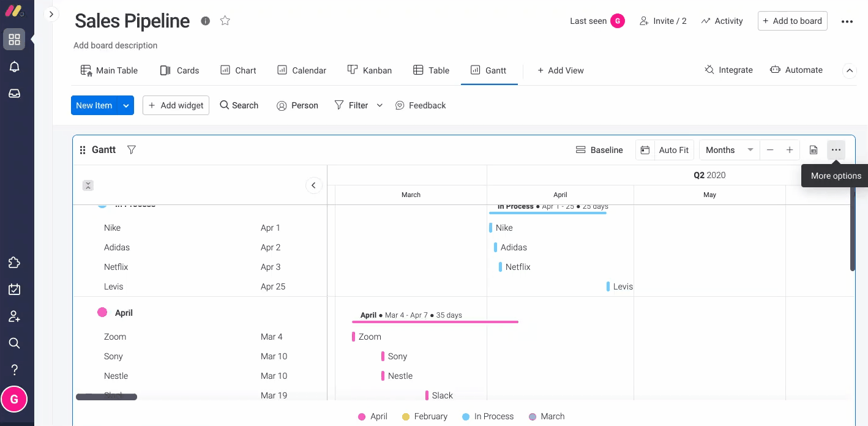Click the Filter button

coord(351,105)
